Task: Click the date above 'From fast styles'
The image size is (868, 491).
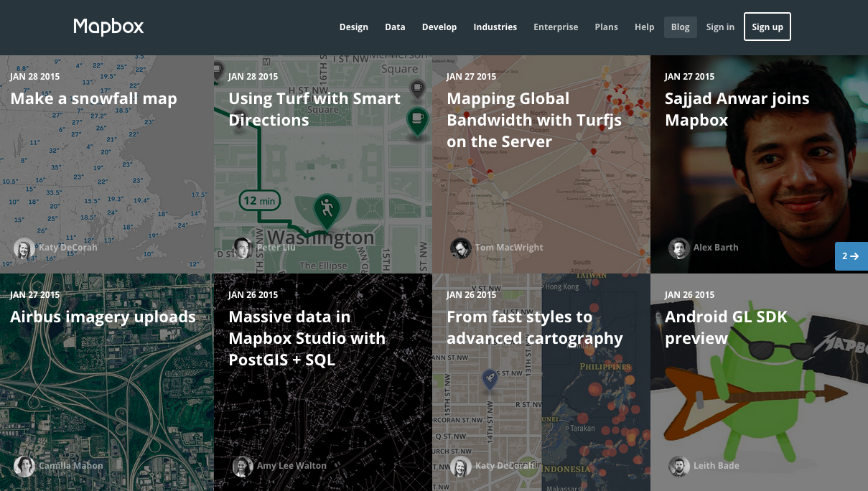Action: [x=472, y=295]
